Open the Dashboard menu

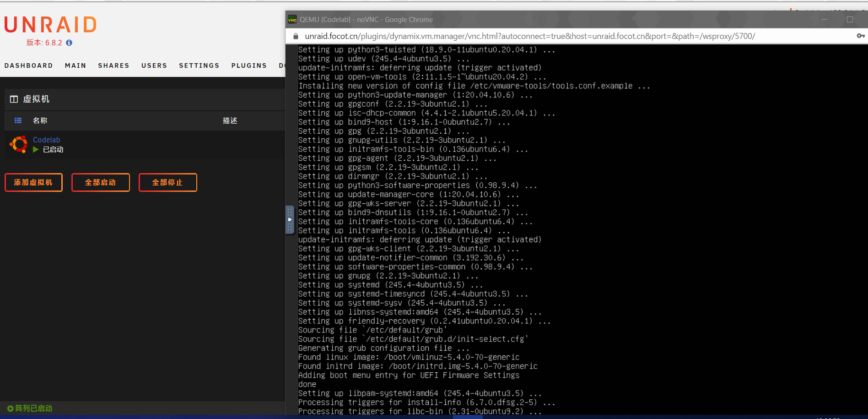pyautogui.click(x=28, y=65)
